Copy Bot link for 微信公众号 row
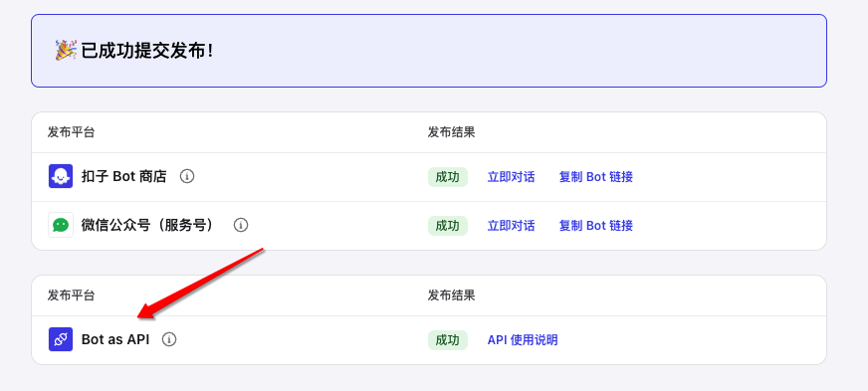This screenshot has height=391, width=868. click(x=595, y=226)
